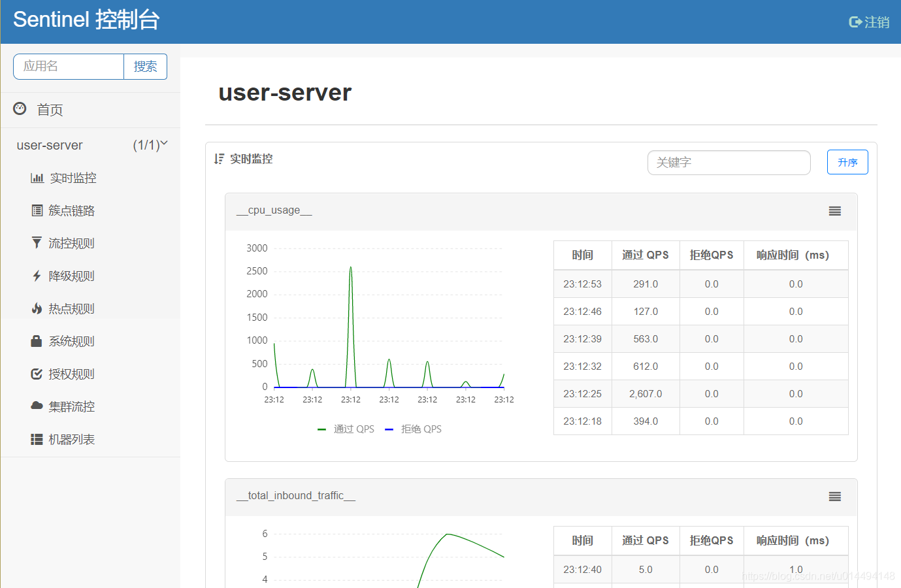Collapse the user-server app chevron

[x=164, y=143]
